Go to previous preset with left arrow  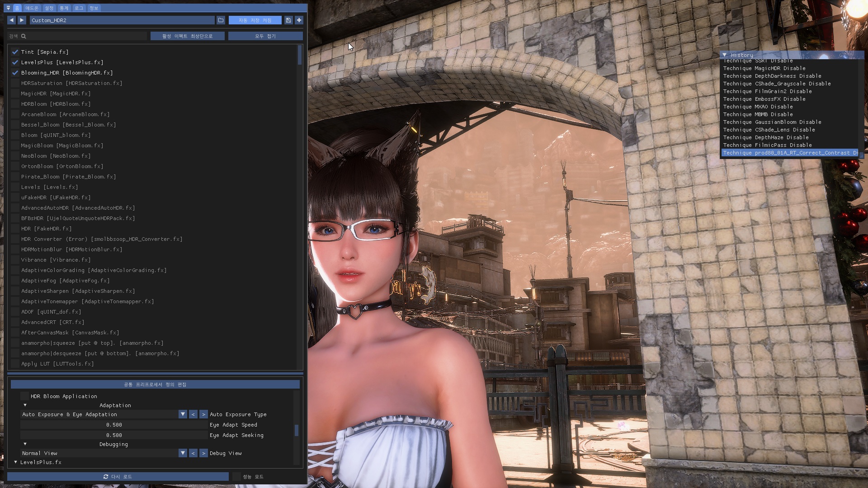coord(11,20)
